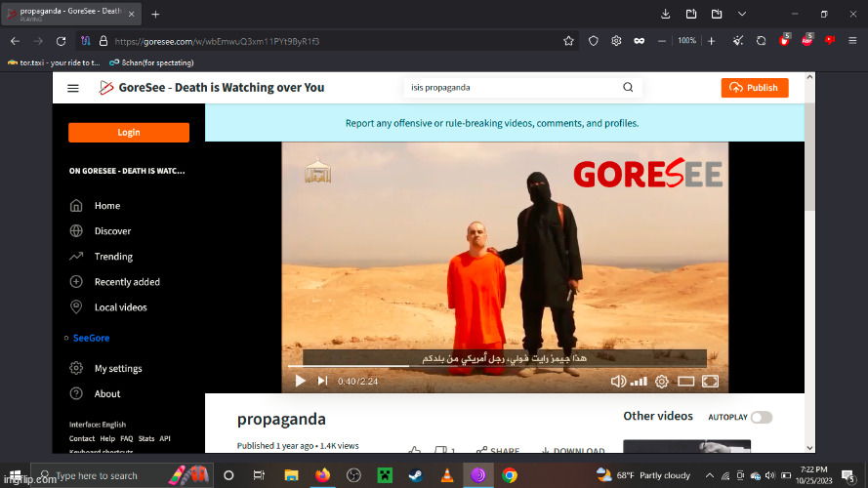Image resolution: width=868 pixels, height=488 pixels.
Task: Click the GoreSee site title logo
Action: tap(212, 88)
